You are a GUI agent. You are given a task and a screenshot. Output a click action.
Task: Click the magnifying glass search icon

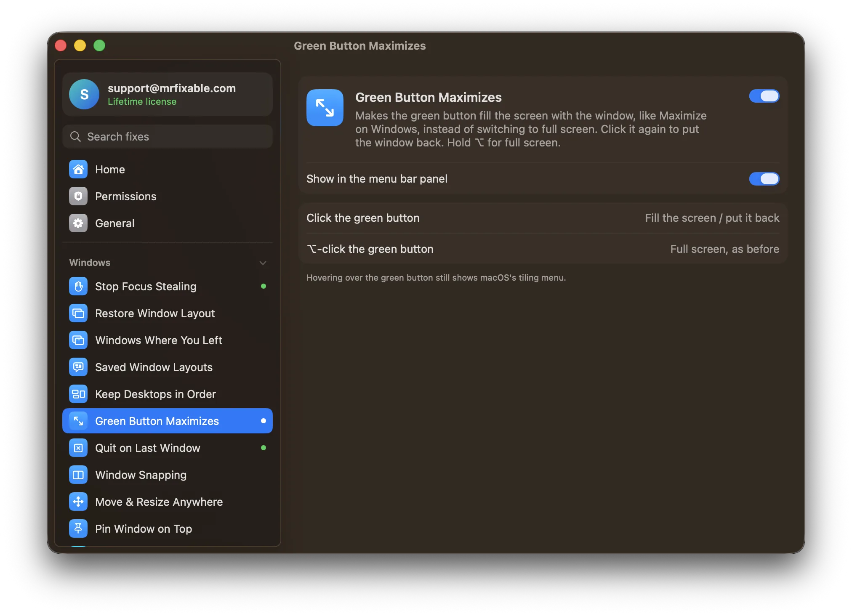[x=75, y=136]
